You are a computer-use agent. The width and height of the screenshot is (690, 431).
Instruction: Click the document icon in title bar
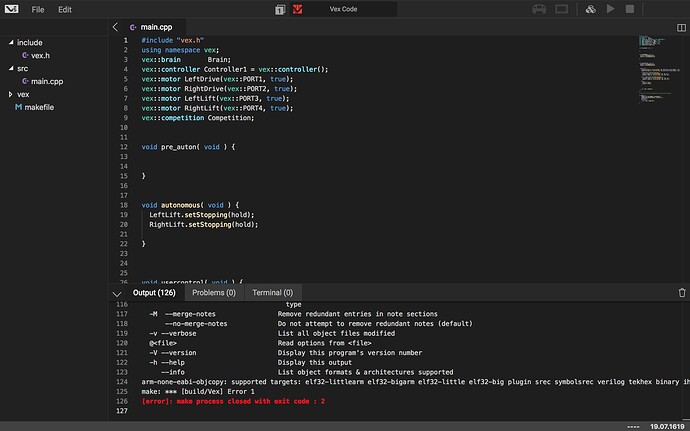pos(281,9)
